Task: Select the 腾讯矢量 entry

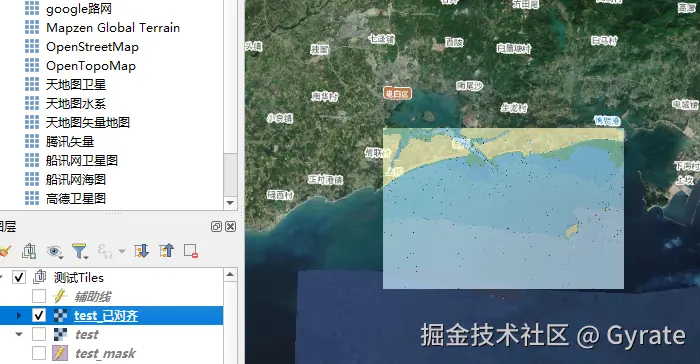Action: click(x=70, y=142)
